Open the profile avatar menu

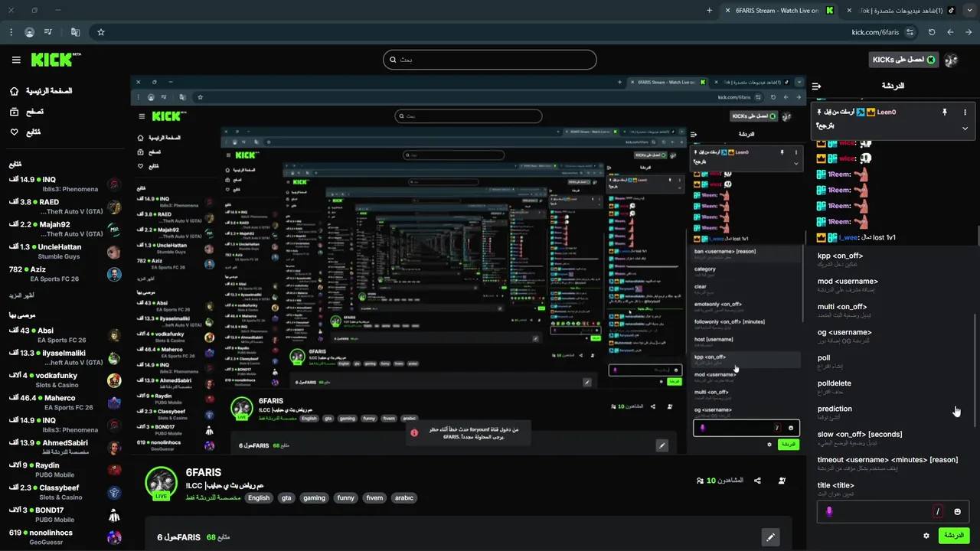coord(952,60)
